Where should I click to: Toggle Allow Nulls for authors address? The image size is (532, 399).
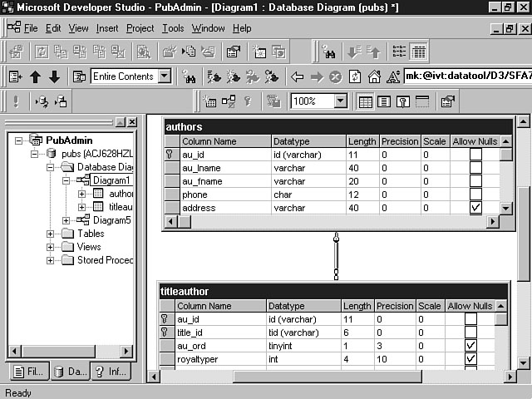coord(475,208)
